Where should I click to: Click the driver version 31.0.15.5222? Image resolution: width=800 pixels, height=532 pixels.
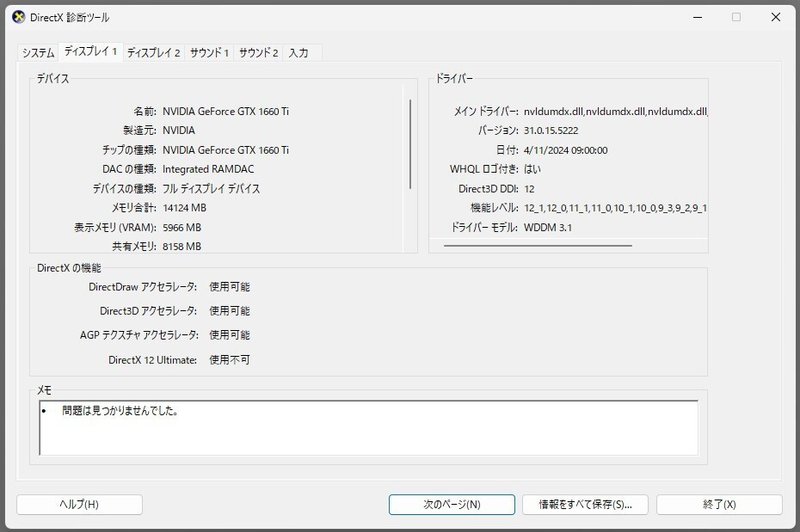[551, 131]
